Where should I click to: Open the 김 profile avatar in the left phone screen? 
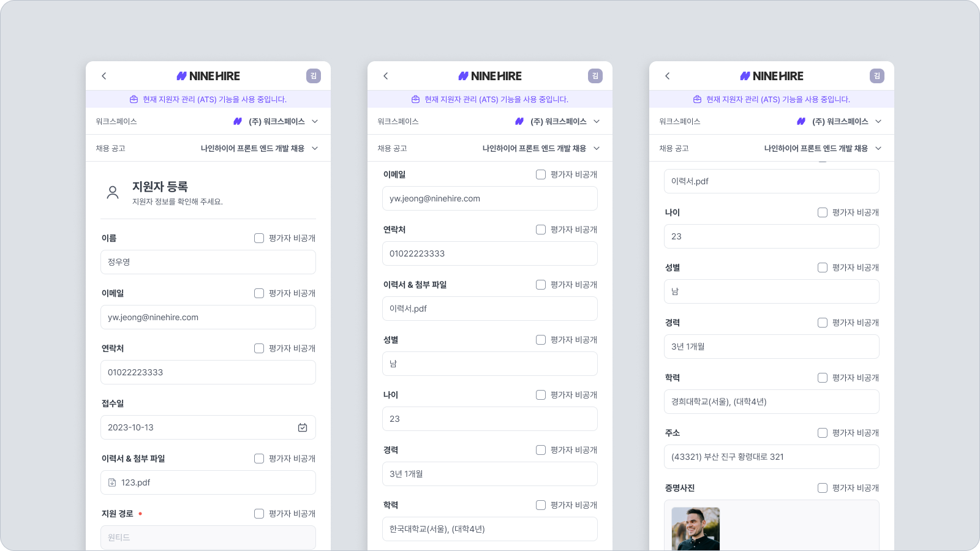click(314, 76)
